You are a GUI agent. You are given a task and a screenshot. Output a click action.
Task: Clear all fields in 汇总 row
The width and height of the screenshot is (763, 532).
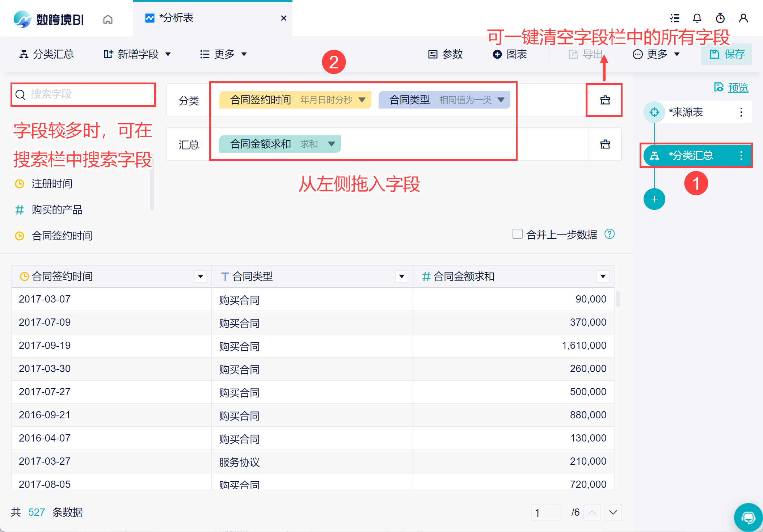pos(605,144)
